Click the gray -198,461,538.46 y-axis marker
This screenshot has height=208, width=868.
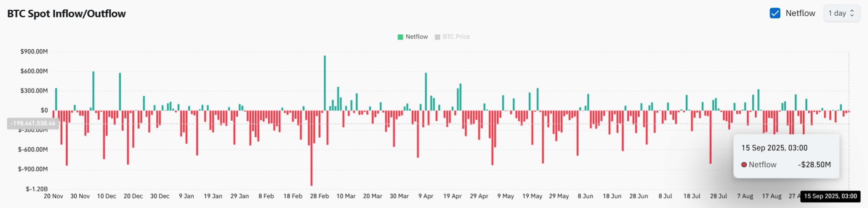click(33, 123)
